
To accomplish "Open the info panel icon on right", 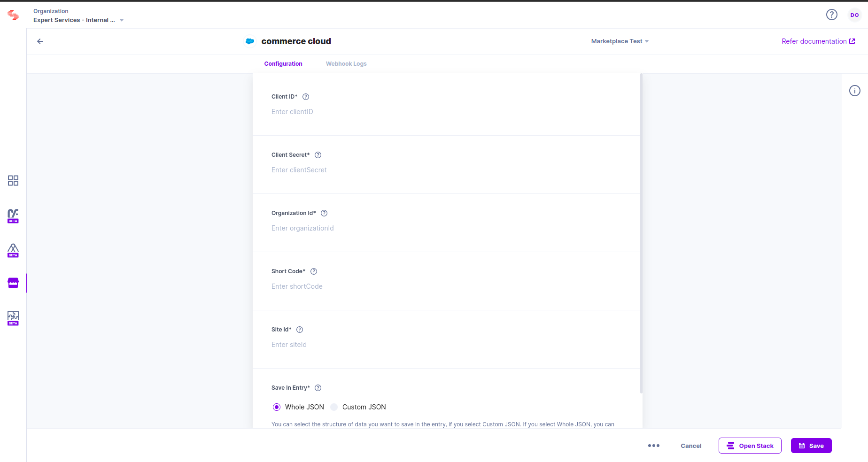I will coord(855,91).
